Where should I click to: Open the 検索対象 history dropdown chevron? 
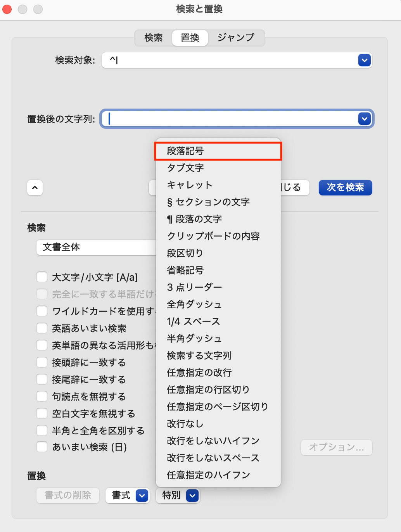[363, 60]
